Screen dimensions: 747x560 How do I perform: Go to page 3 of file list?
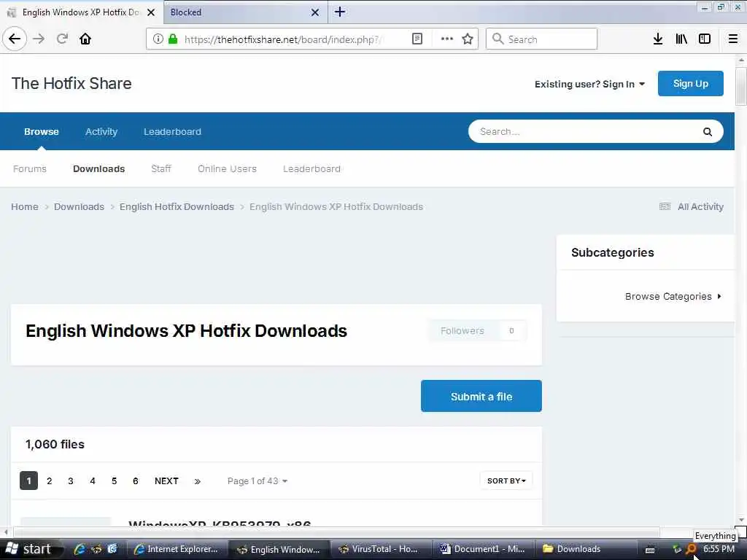(x=71, y=481)
